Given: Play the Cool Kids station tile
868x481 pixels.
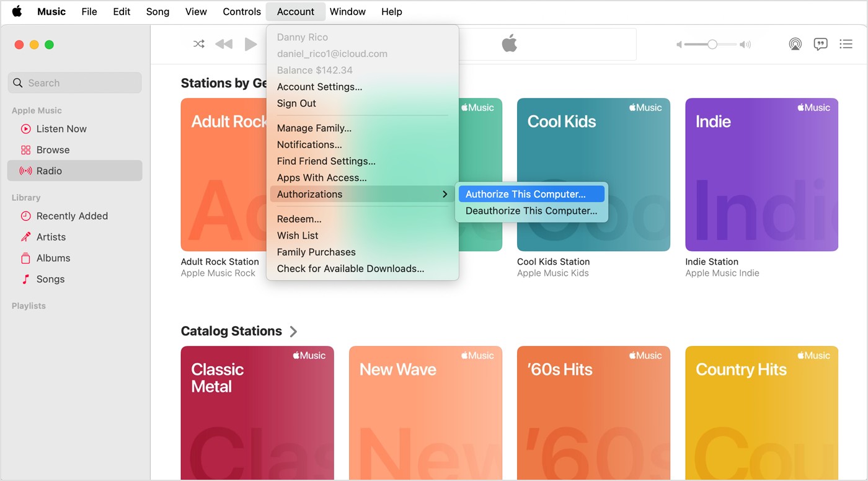Looking at the screenshot, I should [x=593, y=174].
